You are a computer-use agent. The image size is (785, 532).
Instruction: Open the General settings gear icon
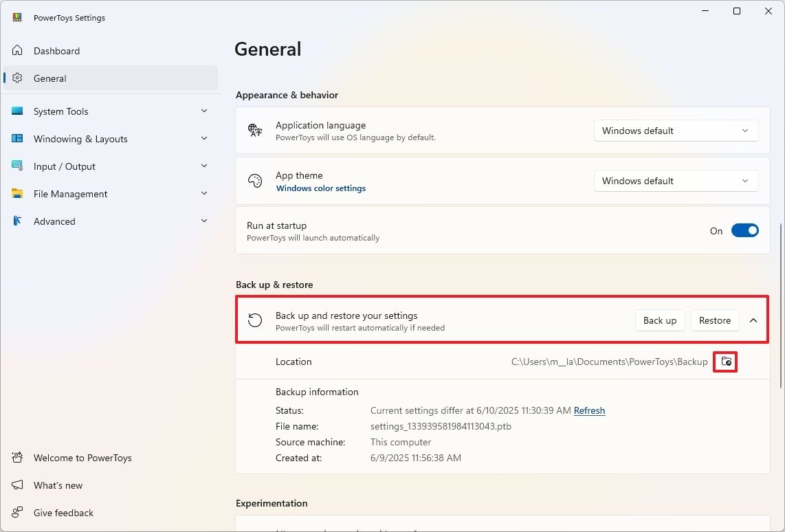pos(16,78)
